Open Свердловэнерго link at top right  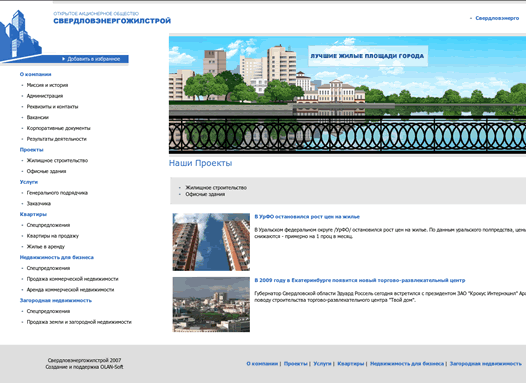(497, 18)
